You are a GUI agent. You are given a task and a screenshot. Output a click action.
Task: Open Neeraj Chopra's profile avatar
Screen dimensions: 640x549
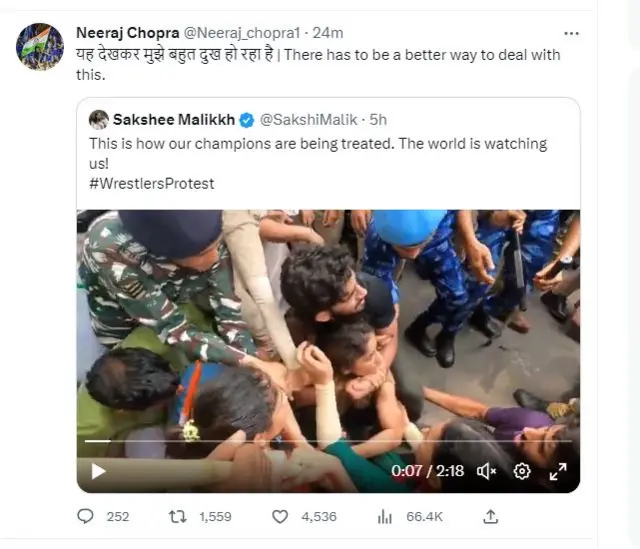(40, 46)
